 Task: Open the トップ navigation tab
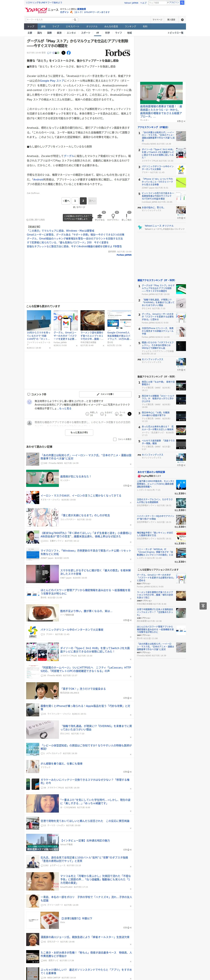click(31, 27)
